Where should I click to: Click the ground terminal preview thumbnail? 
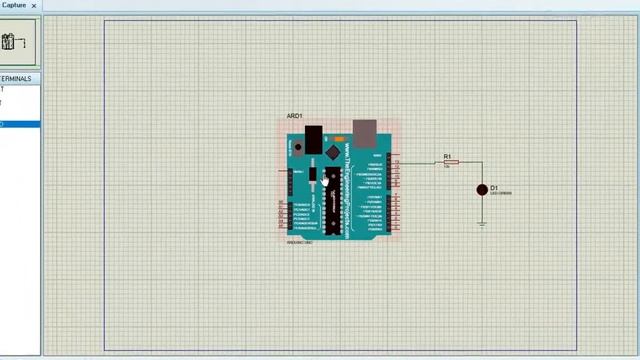click(18, 42)
